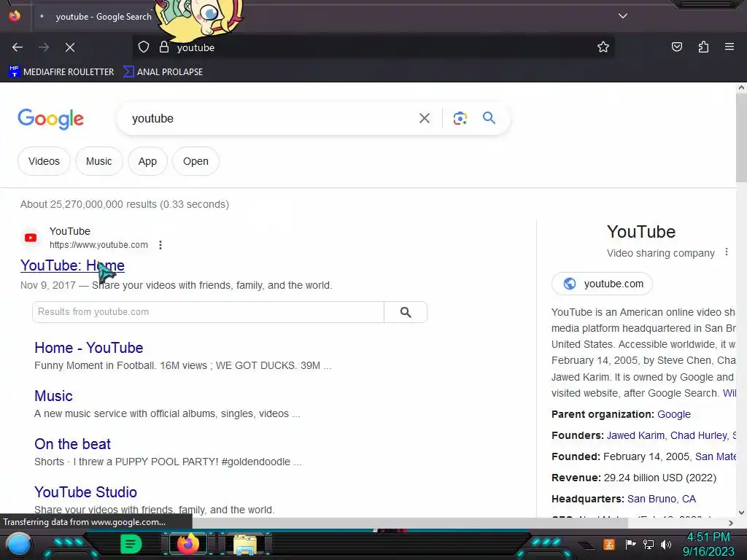Click the page scrollbar up arrow
This screenshot has height=560, width=747.
tap(741, 87)
